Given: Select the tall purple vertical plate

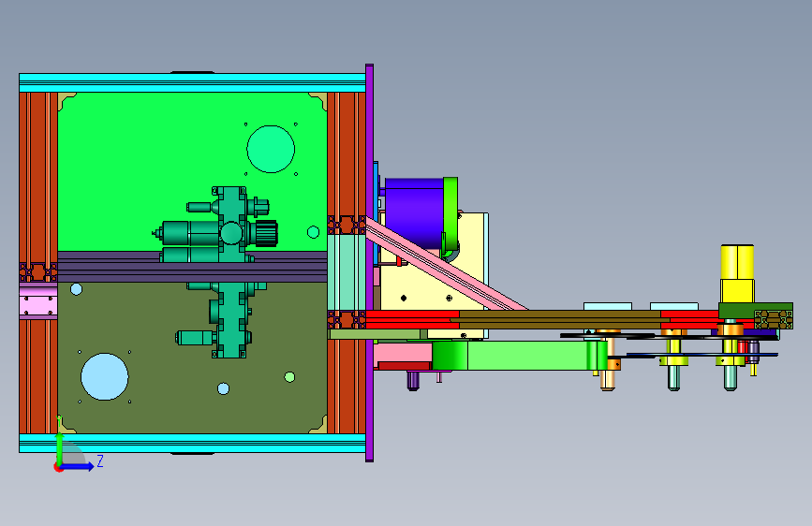Looking at the screenshot, I should coord(369,263).
